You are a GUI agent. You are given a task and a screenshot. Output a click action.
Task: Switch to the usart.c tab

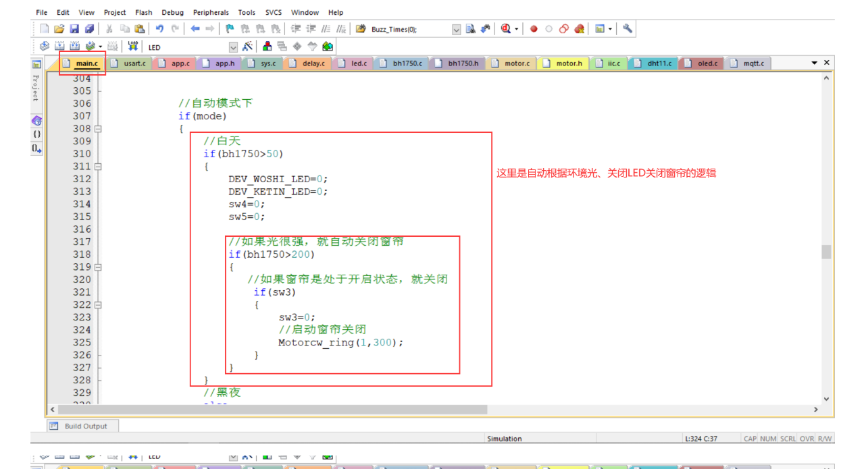[128, 63]
